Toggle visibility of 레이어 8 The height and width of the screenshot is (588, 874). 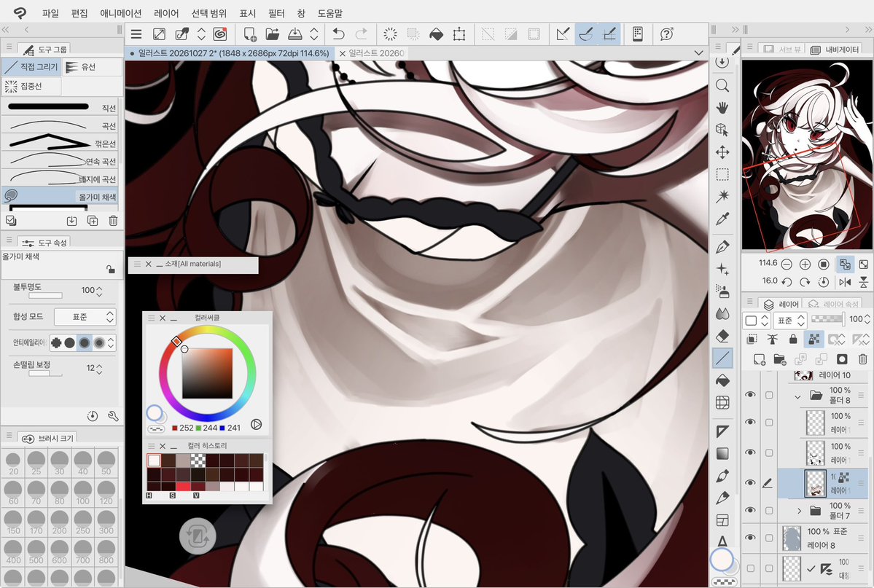750,537
